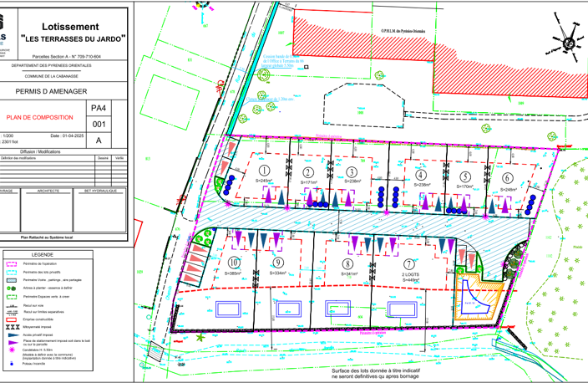The image size is (588, 383).
Task: Click the hatched blue road perimeter legend symbol
Action: pos(12,280)
